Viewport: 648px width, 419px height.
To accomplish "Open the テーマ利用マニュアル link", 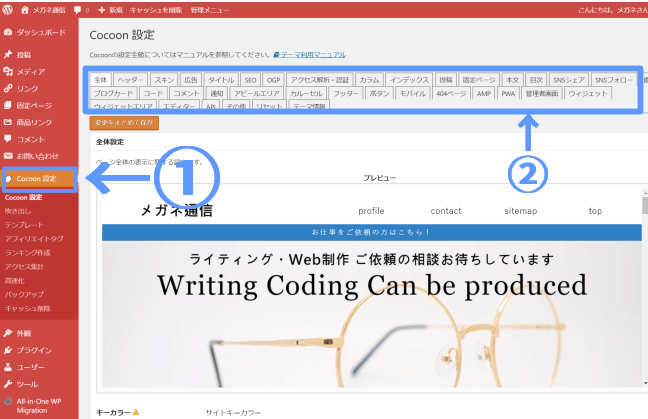I will tap(310, 55).
